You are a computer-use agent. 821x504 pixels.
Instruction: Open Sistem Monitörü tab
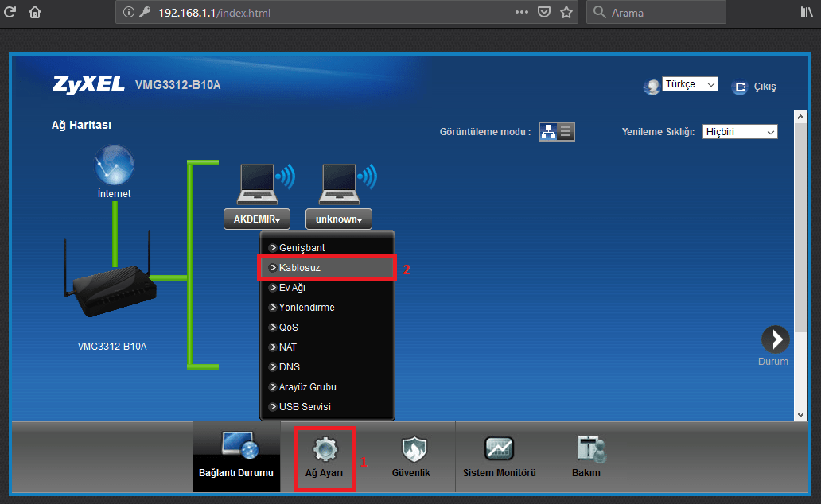tap(499, 457)
